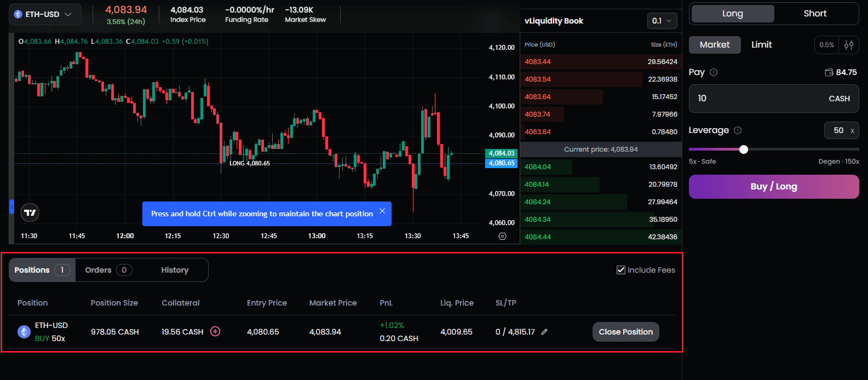Click the Leverage info icon

[738, 130]
